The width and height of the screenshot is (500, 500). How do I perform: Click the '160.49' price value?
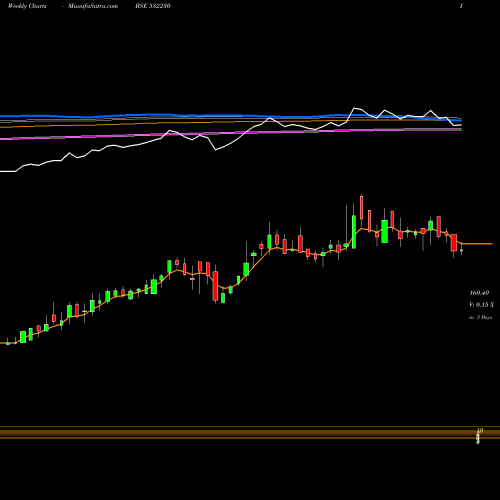coord(479,293)
